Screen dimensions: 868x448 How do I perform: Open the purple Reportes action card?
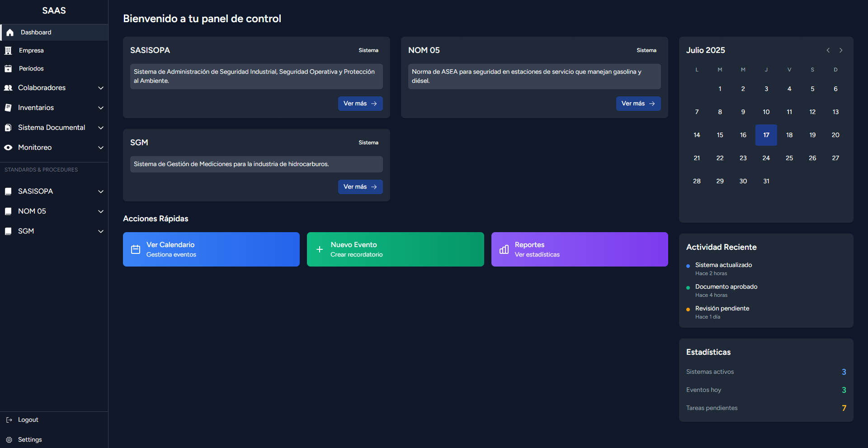tap(580, 249)
